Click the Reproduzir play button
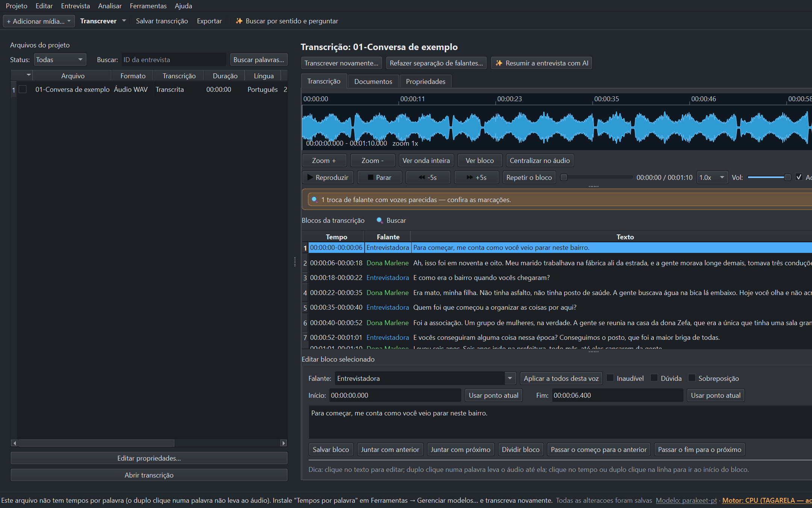Screen dimensions: 812x508 tap(327, 177)
